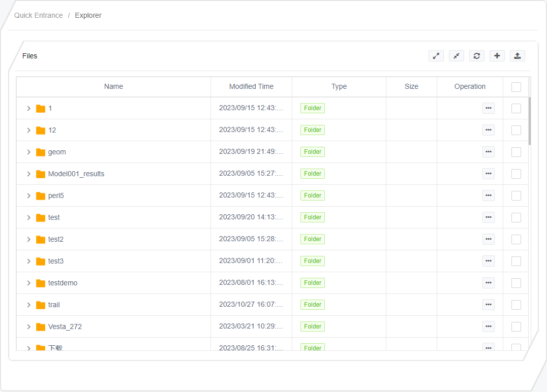This screenshot has height=392, width=547.
Task: Toggle the select-all checkbox in header
Action: click(x=516, y=87)
